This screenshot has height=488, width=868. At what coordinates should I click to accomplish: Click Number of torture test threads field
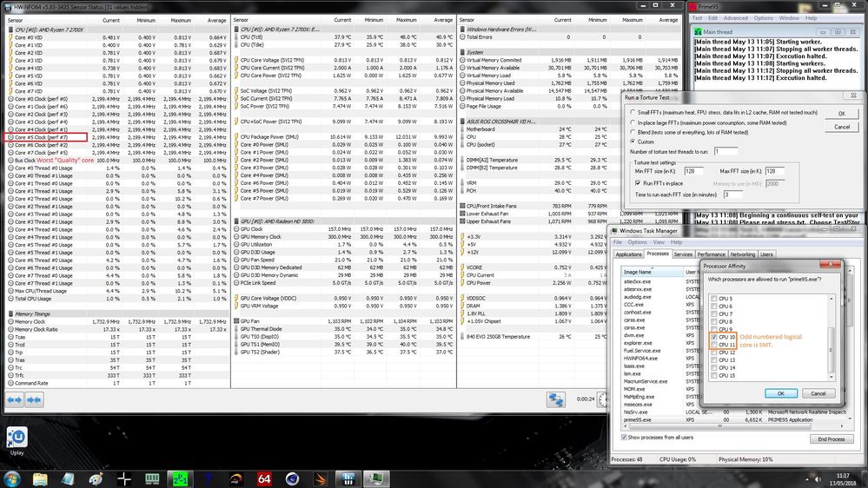tap(726, 151)
